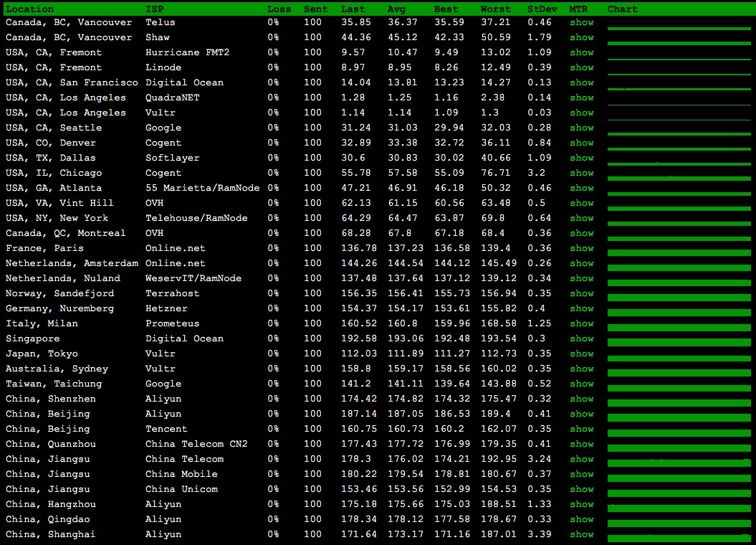This screenshot has width=756, height=545.
Task: Show MTR for Vultr Los Angeles
Action: pyautogui.click(x=581, y=113)
